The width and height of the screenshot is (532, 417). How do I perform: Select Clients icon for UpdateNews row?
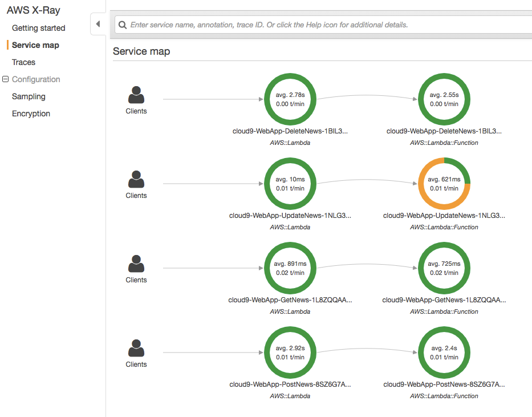136,179
